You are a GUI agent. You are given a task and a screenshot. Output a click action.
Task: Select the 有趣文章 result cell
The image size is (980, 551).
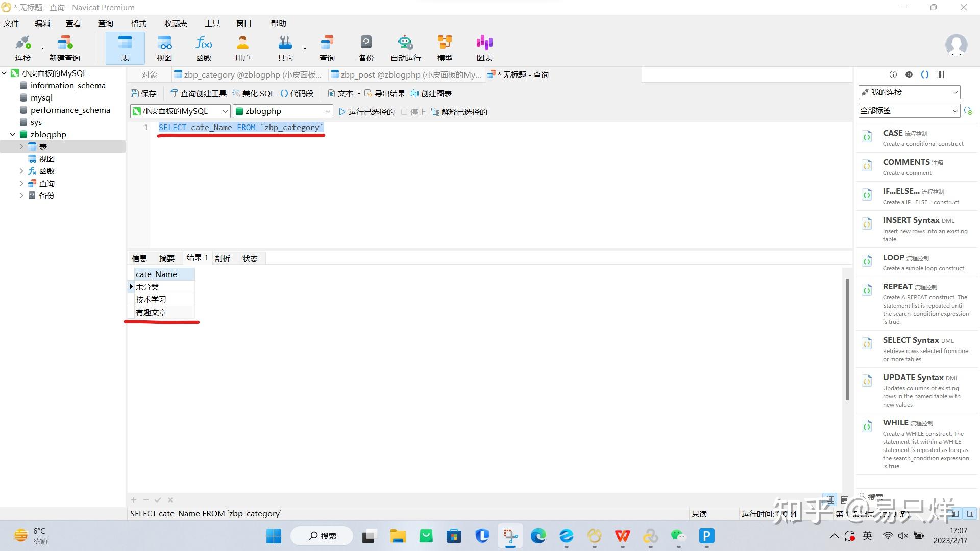[164, 312]
